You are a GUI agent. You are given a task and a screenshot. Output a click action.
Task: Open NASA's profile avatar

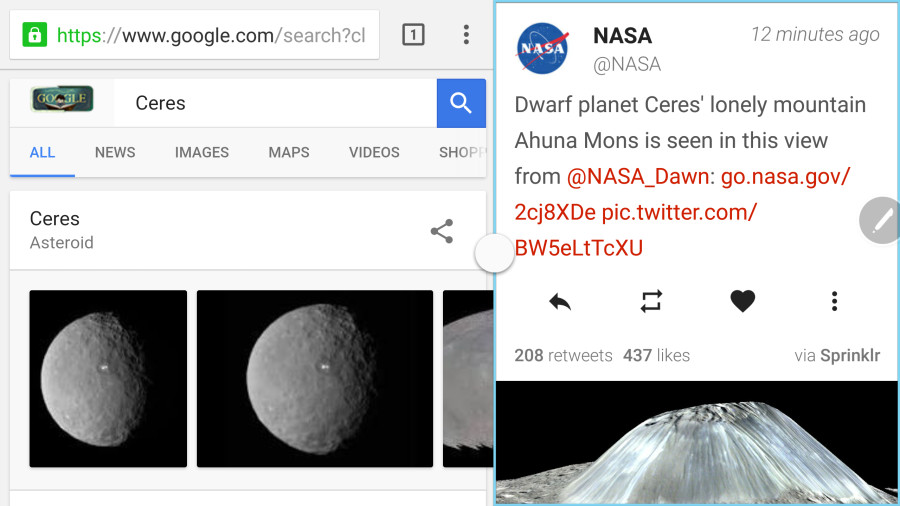pos(542,48)
